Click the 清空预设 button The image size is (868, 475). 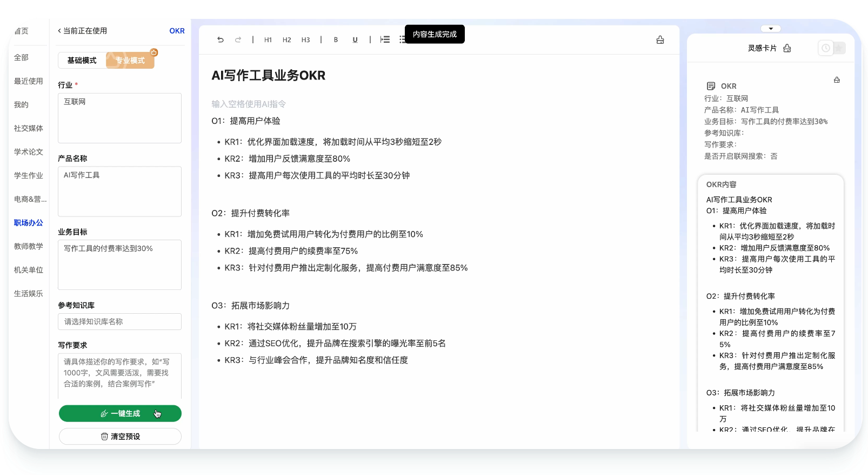(x=120, y=437)
